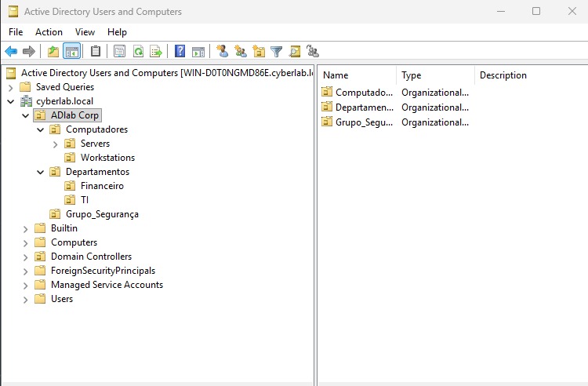Click the Grupo_Segu... folder icon in list

pyautogui.click(x=327, y=122)
